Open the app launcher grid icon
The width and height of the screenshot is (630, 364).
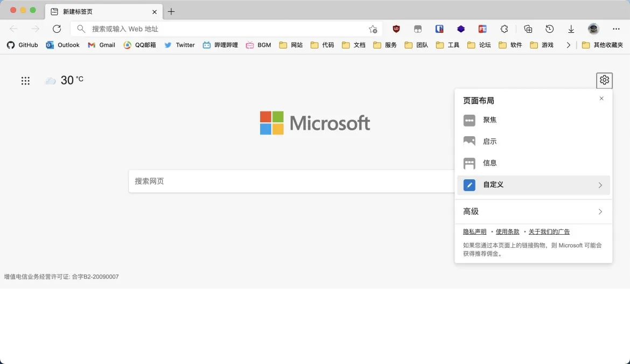[x=25, y=81]
